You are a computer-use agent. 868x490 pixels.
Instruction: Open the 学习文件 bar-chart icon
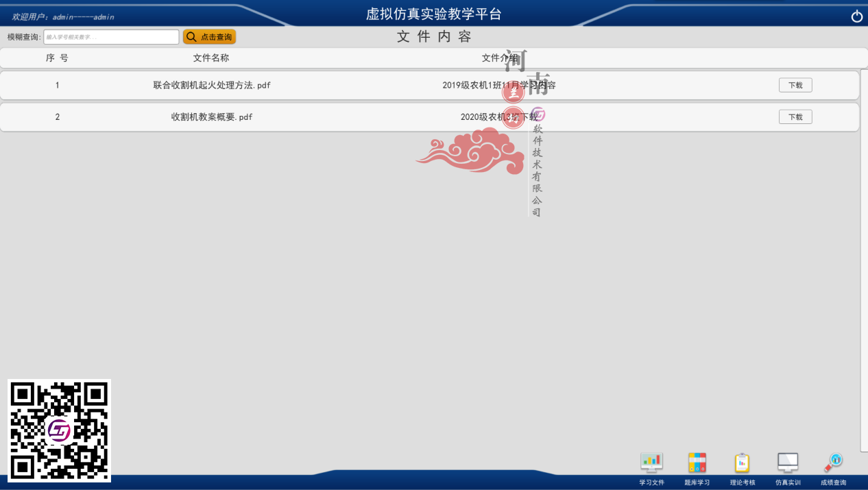pyautogui.click(x=651, y=462)
